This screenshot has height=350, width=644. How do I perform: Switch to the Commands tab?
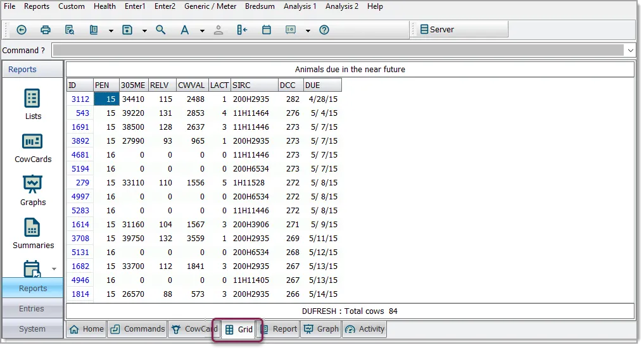point(137,329)
